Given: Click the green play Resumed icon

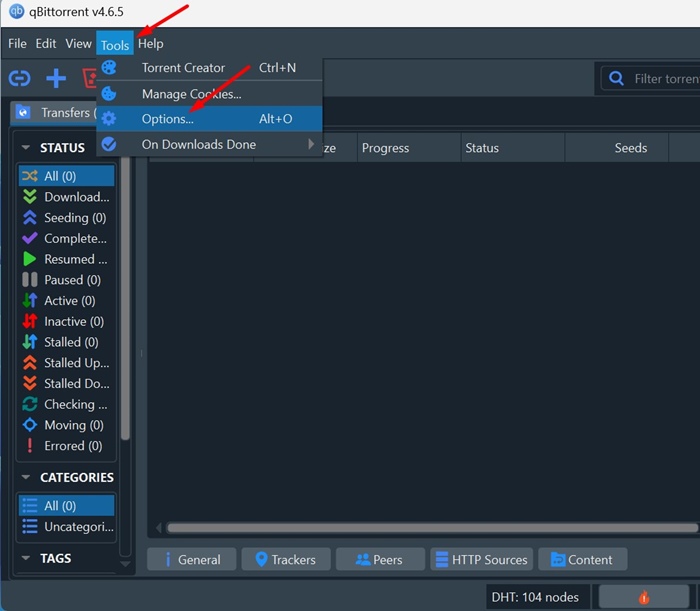Looking at the screenshot, I should click(30, 259).
